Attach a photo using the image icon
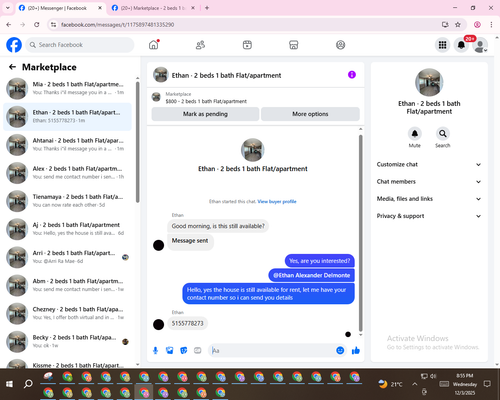Viewport: 500px width, 400px height. 170,350
